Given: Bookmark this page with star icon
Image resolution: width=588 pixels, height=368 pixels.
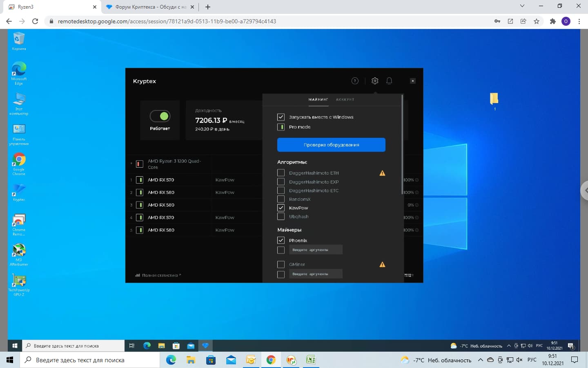Looking at the screenshot, I should (x=537, y=21).
